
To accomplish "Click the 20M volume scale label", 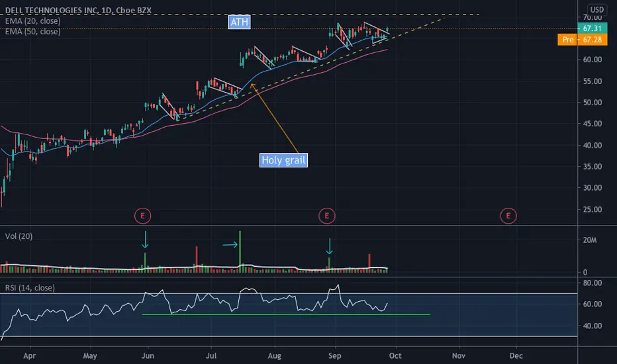I will [x=589, y=240].
